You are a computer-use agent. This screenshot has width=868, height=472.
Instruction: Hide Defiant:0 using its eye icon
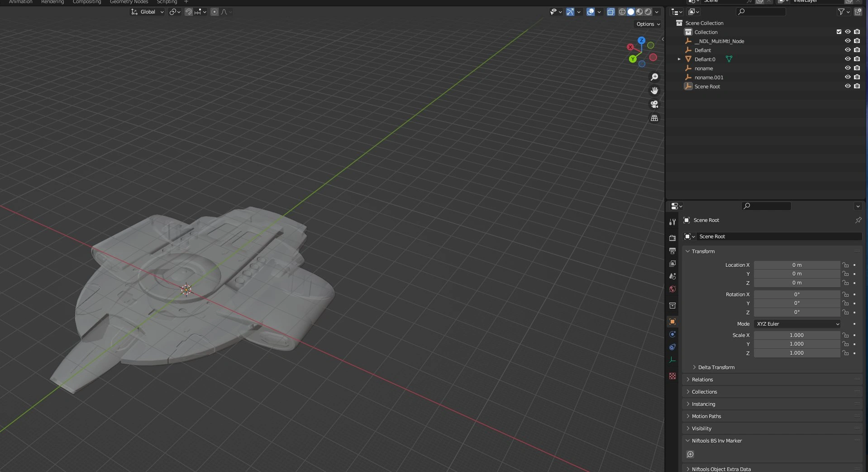848,59
